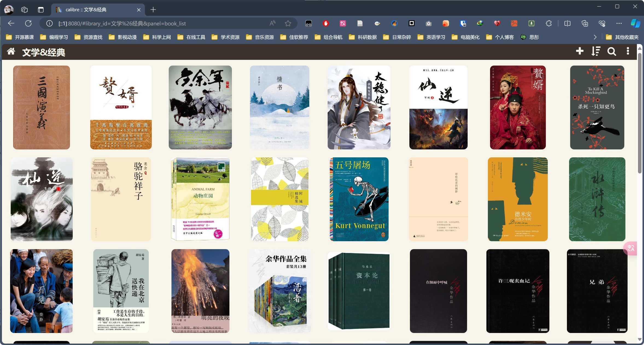Open the 庆余年 book cover
The height and width of the screenshot is (345, 644).
pos(200,107)
